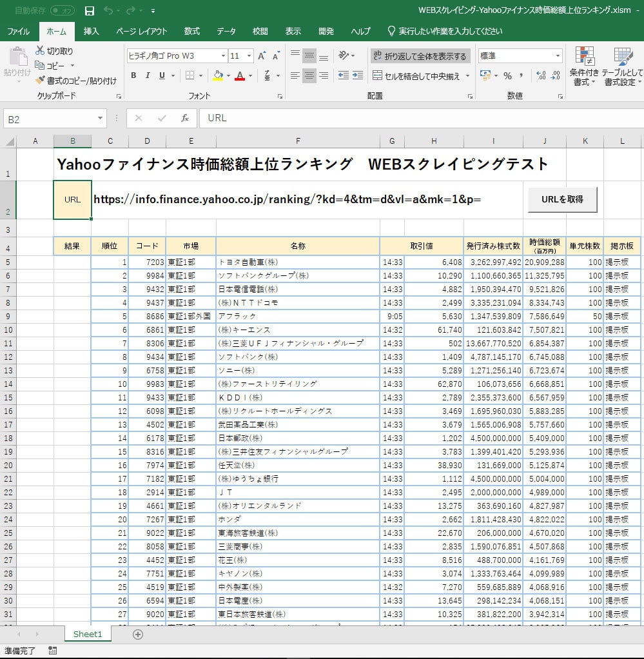Click the percent style icon
This screenshot has height=659, width=644.
(507, 76)
